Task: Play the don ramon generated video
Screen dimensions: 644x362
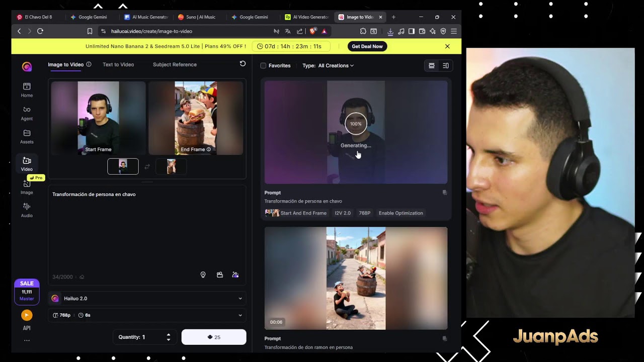Action: [356, 278]
